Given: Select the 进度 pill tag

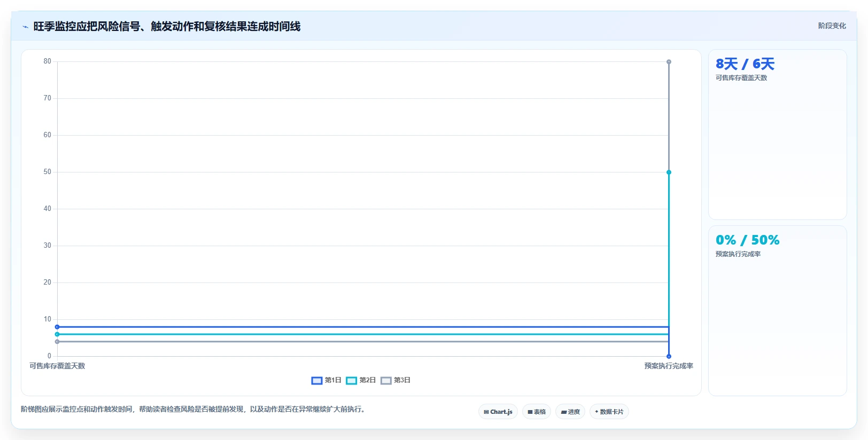Looking at the screenshot, I should pyautogui.click(x=570, y=412).
